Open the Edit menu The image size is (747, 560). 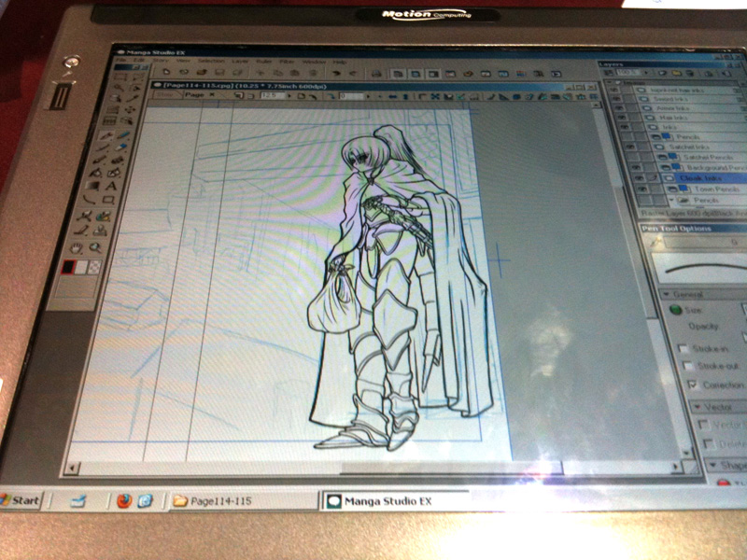pyautogui.click(x=139, y=61)
